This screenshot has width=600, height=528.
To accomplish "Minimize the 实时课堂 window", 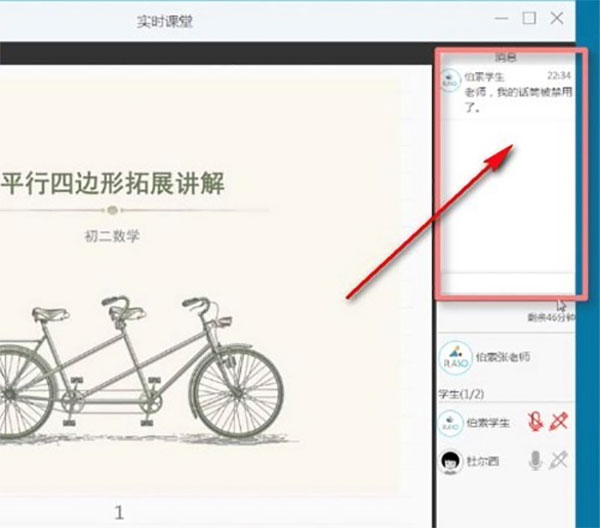I will (501, 18).
